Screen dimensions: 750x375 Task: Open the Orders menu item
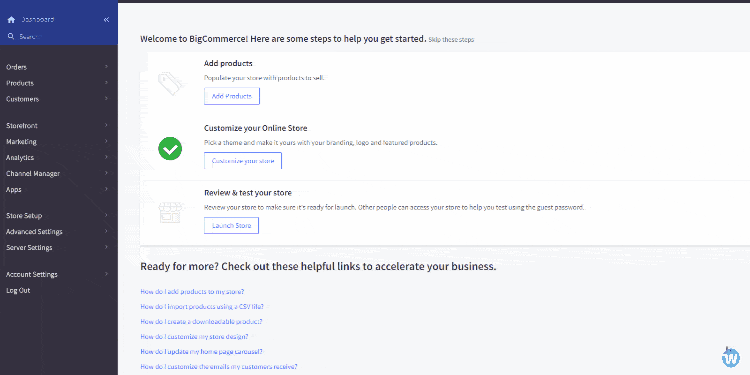coord(16,67)
